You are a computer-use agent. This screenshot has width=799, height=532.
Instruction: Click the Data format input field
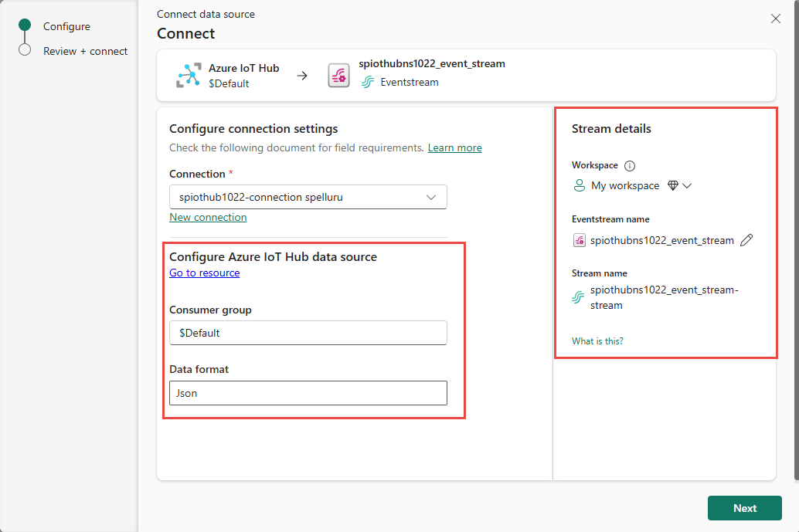coord(308,393)
